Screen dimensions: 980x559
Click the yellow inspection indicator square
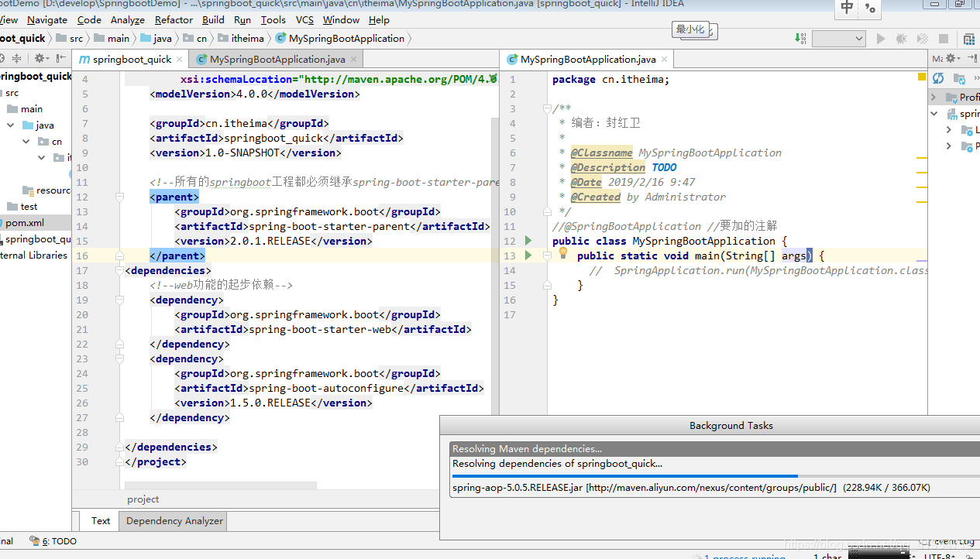pyautogui.click(x=921, y=77)
